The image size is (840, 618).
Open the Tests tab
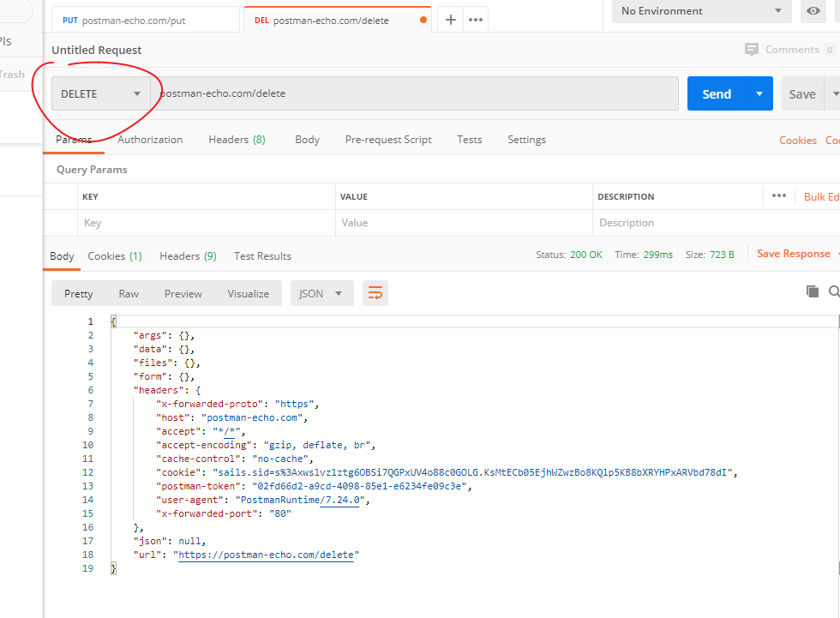(x=470, y=140)
